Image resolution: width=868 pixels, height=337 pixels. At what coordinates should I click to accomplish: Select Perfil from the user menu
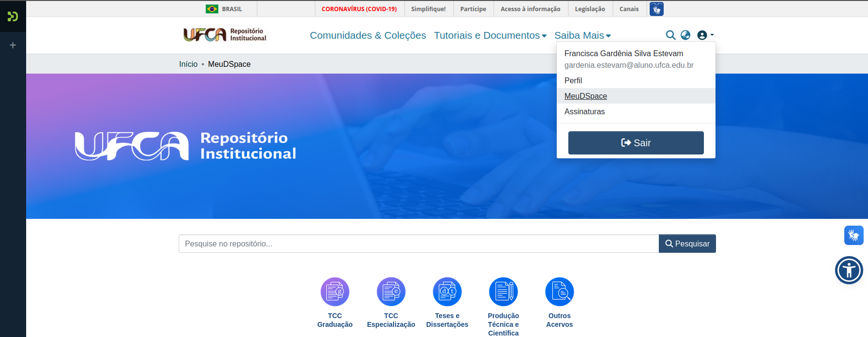coord(573,80)
